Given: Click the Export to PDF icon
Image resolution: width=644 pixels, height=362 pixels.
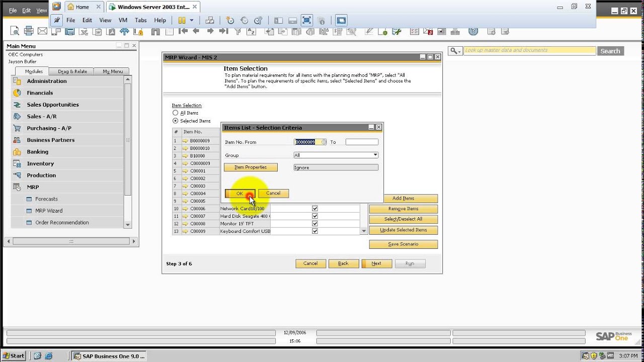Looking at the screenshot, I should [x=111, y=31].
